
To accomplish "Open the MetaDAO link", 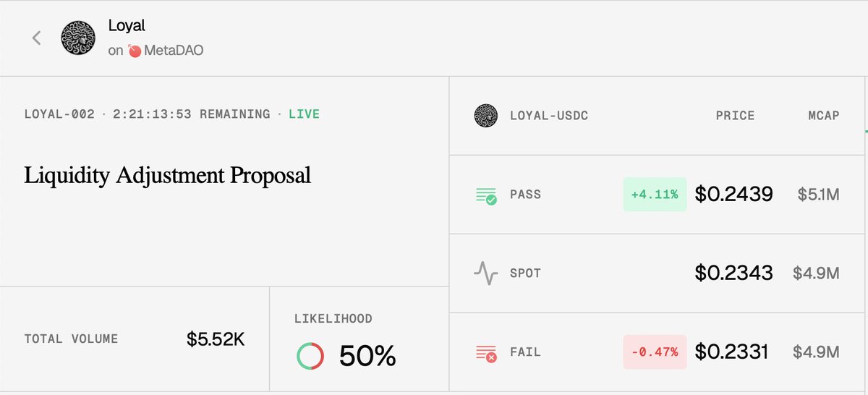I will tap(173, 51).
